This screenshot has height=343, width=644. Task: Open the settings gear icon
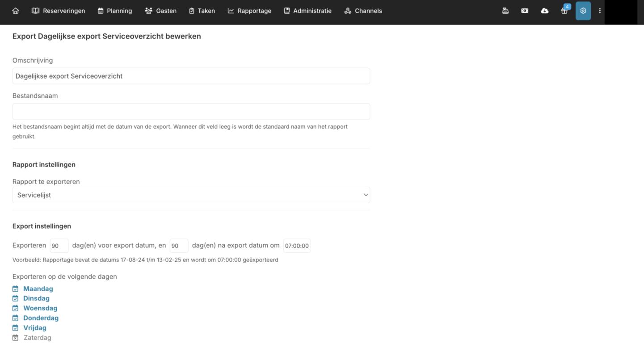tap(583, 11)
